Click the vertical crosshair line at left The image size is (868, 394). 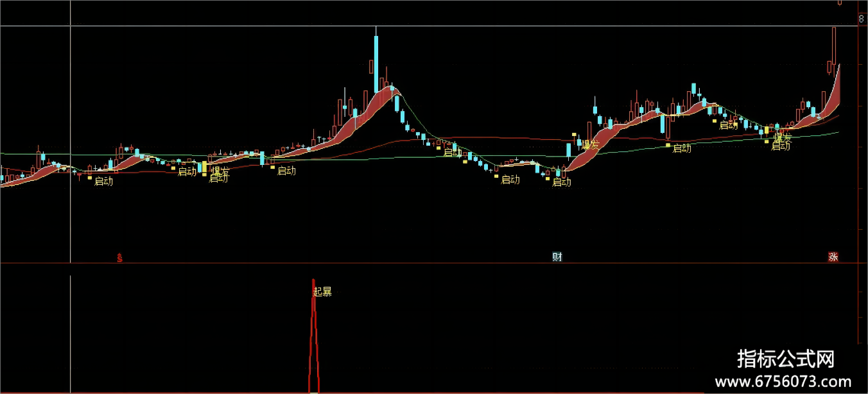pos(70,141)
